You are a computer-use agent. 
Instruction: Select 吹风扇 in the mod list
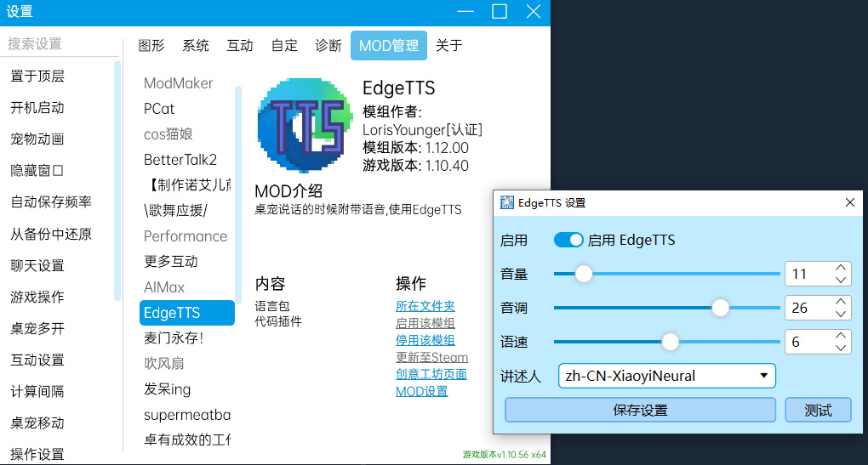[187, 363]
